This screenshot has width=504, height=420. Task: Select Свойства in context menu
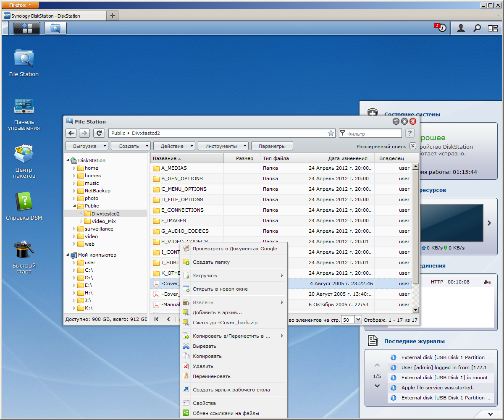point(204,403)
